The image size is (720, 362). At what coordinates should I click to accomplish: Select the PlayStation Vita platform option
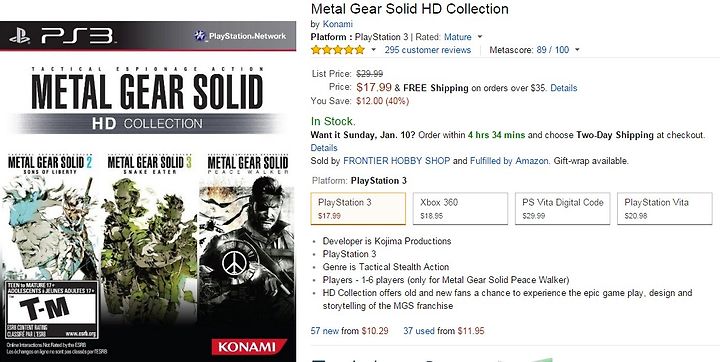click(x=665, y=209)
